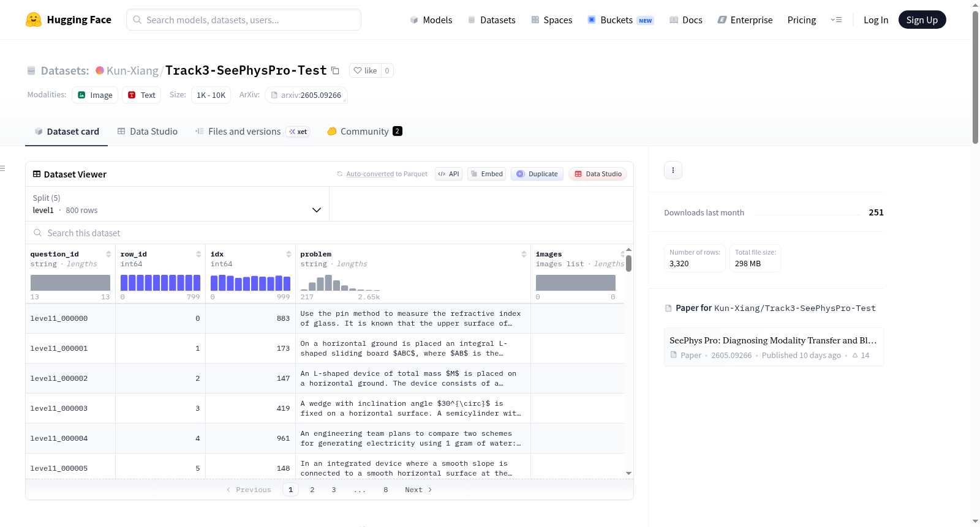Image resolution: width=980 pixels, height=527 pixels.
Task: Sort by row_id column sort icon
Action: [x=198, y=254]
